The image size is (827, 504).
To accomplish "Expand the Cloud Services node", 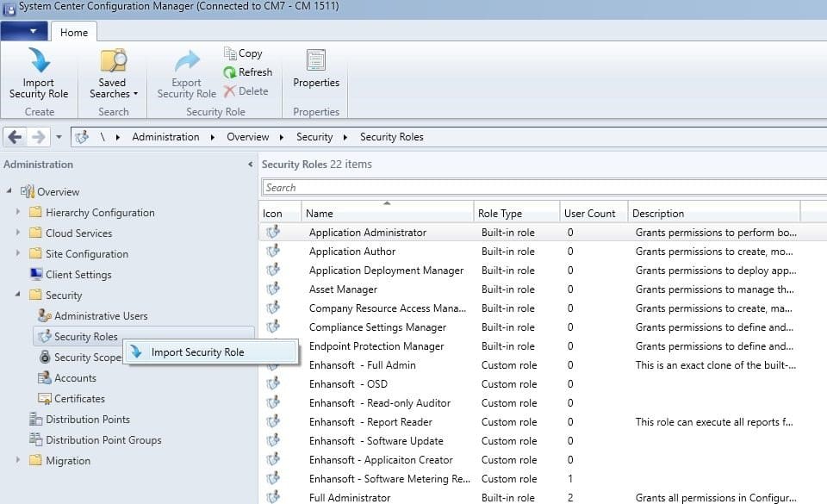I will pos(18,232).
